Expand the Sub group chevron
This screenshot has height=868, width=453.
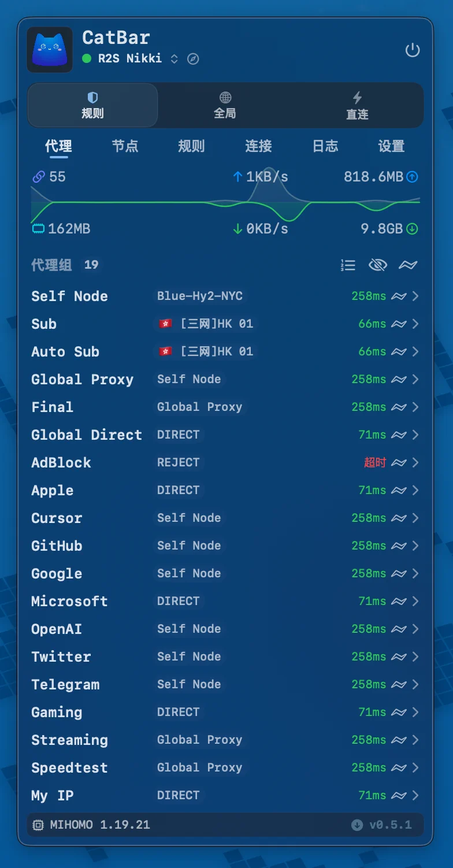pos(415,324)
